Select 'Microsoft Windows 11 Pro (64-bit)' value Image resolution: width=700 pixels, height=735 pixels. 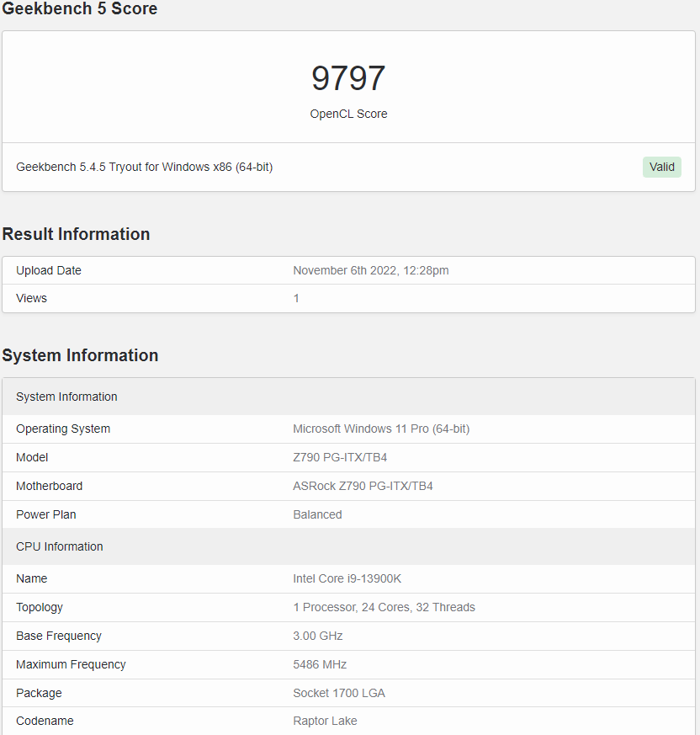click(381, 429)
